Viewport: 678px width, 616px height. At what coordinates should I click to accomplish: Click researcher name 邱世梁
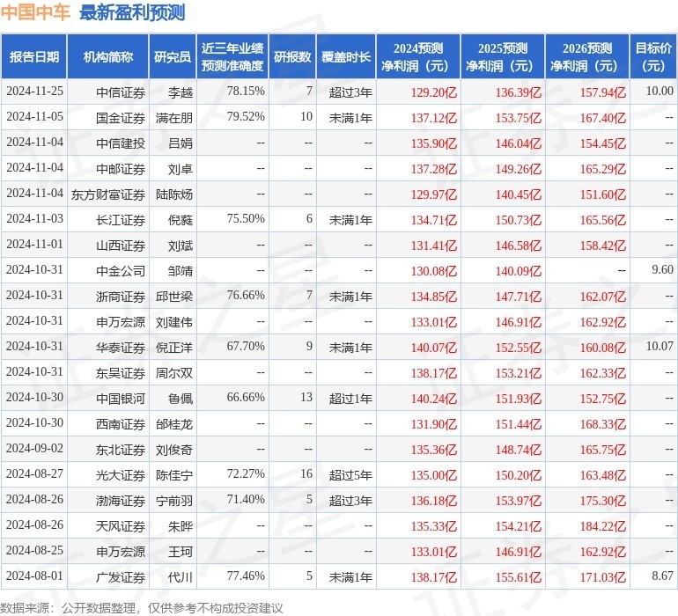click(174, 296)
